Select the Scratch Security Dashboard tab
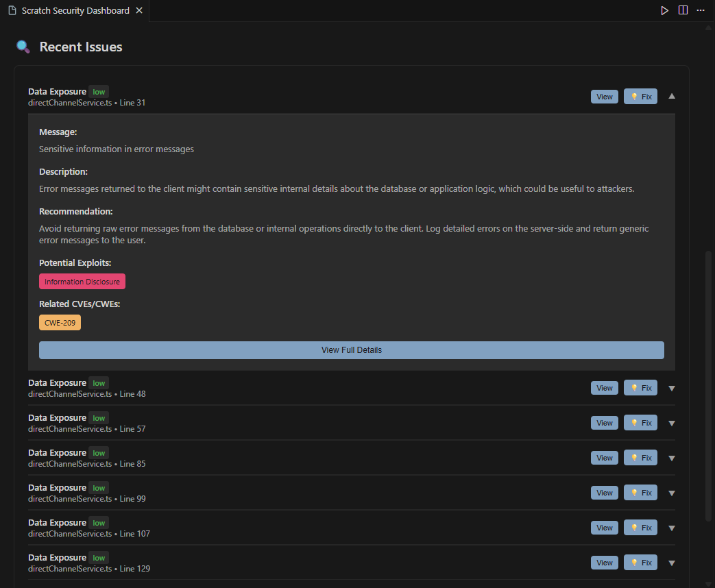715x588 pixels. [75, 10]
